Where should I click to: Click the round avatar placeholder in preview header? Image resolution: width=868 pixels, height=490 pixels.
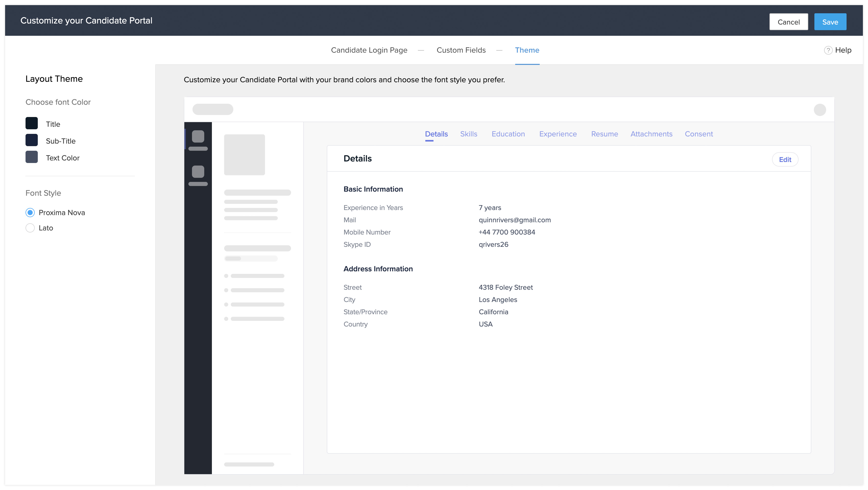819,110
